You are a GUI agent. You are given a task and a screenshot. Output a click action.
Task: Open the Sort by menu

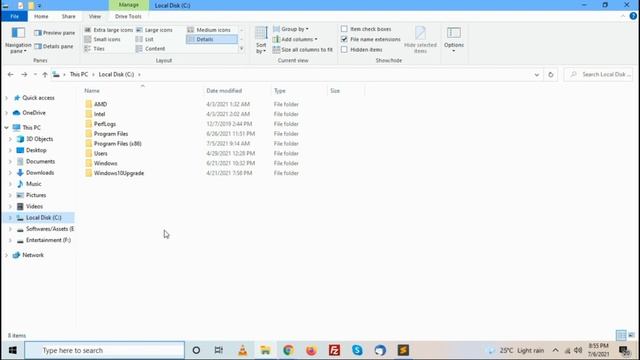click(261, 40)
